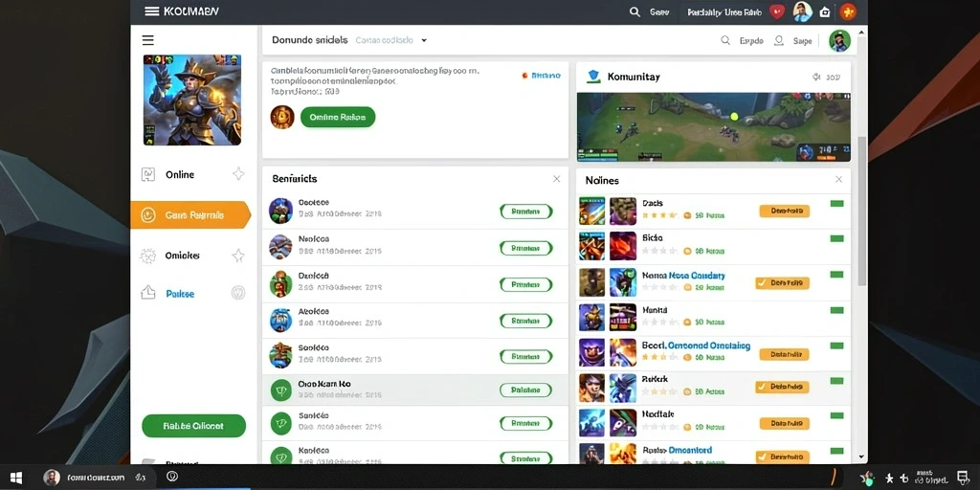This screenshot has height=490, width=980.
Task: Click the orange coin icon beside the Online Raikoe button
Action: (282, 117)
